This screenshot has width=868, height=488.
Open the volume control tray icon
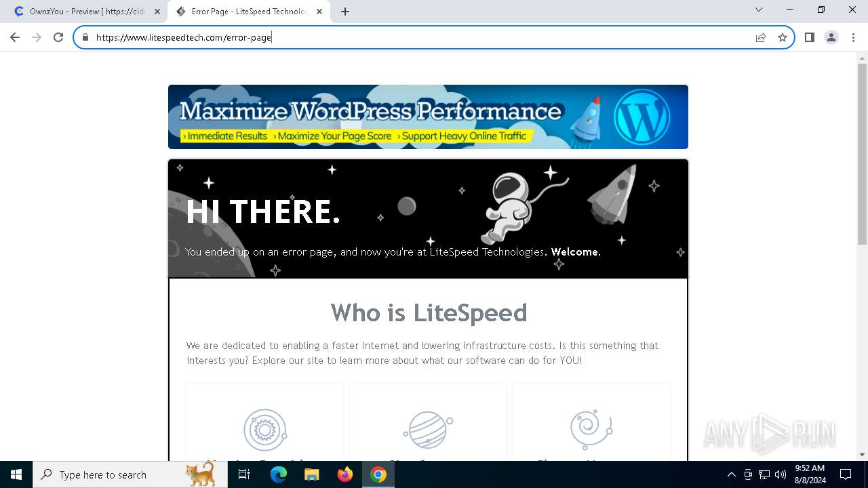click(x=781, y=474)
